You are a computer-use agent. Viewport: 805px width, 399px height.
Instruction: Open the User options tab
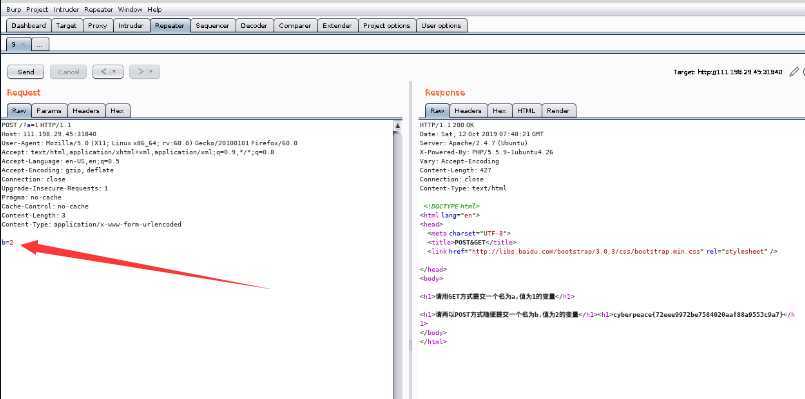pyautogui.click(x=442, y=26)
